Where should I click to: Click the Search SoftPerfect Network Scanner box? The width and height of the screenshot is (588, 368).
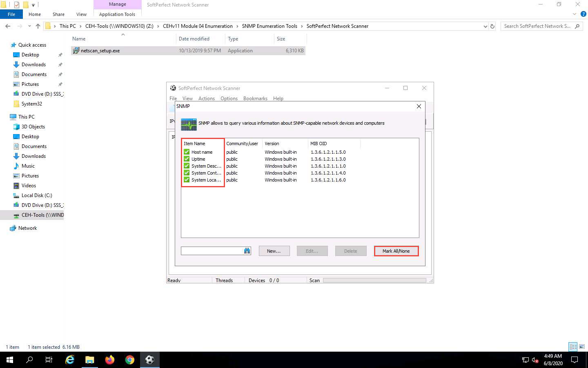click(x=541, y=26)
